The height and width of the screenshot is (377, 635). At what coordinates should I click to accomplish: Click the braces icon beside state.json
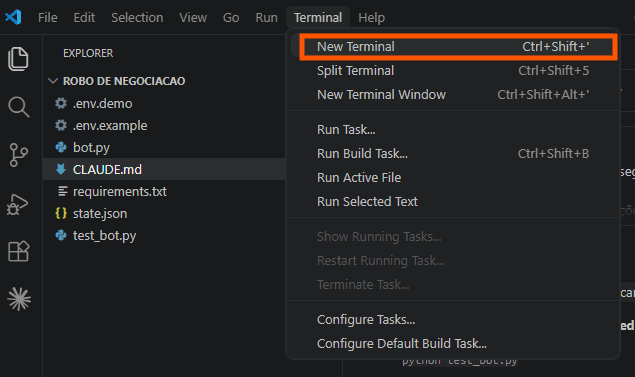pos(61,213)
